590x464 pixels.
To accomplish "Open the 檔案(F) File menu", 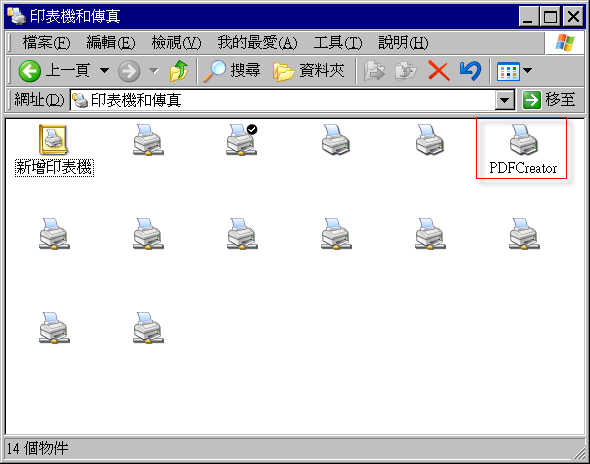I will pyautogui.click(x=46, y=43).
